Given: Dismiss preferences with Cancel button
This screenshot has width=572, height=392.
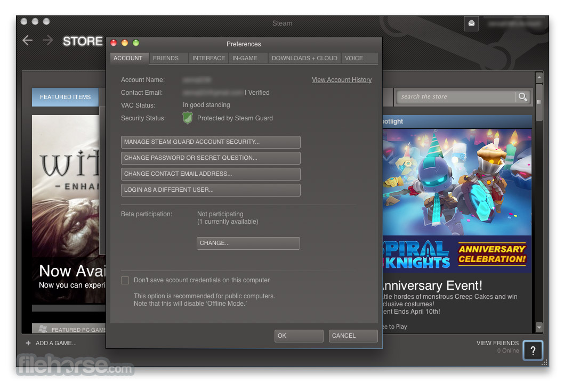Looking at the screenshot, I should click(353, 336).
